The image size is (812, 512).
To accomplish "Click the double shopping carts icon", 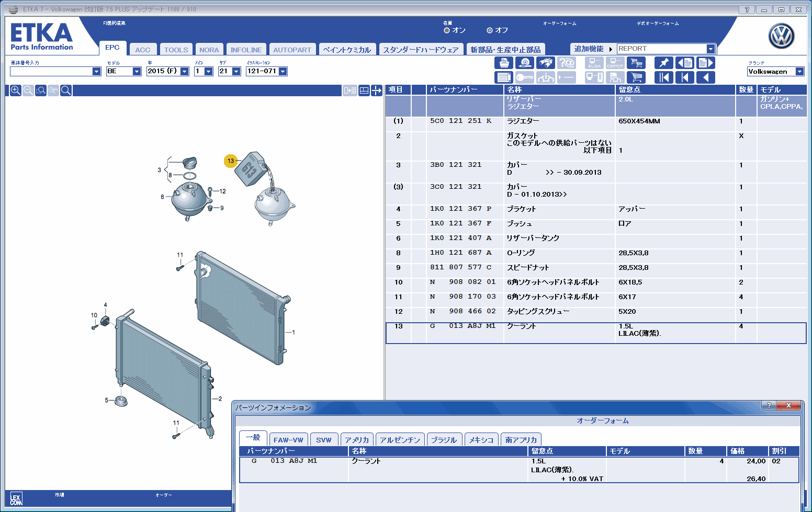I will [636, 63].
